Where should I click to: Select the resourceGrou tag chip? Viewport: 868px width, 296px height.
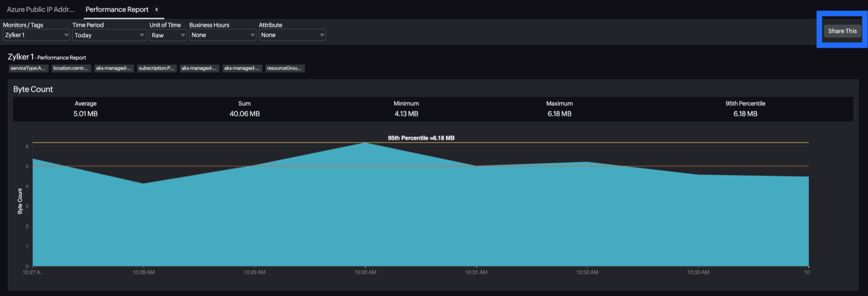pyautogui.click(x=284, y=68)
